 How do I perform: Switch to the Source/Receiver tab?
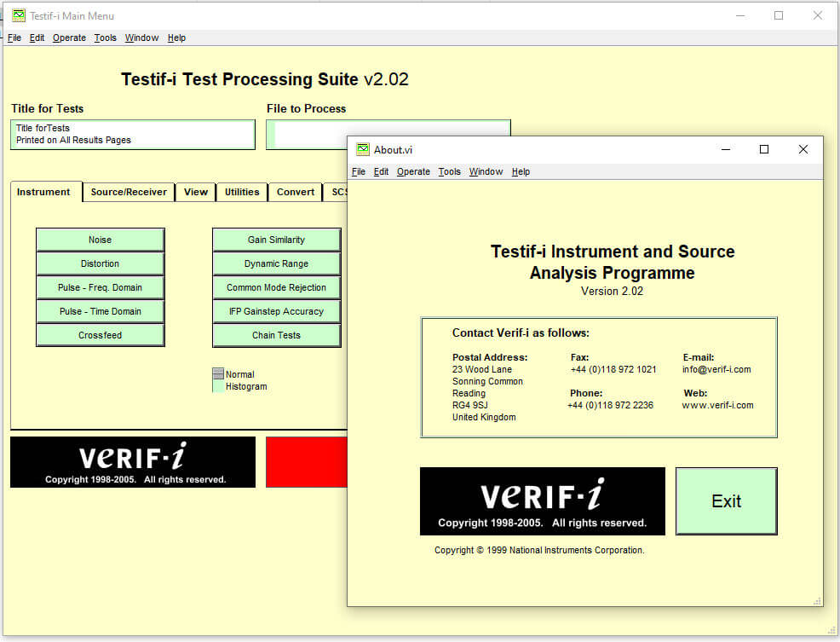pos(129,192)
